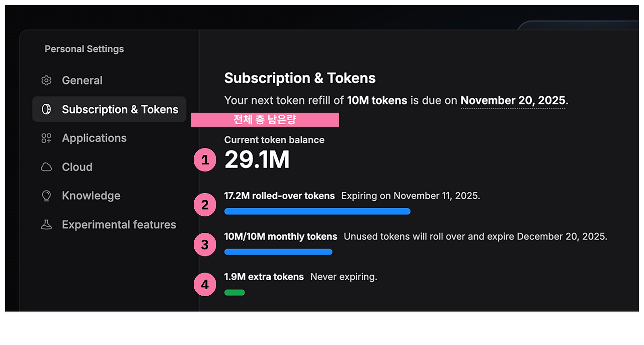Open Experimental features text entry

coord(119,225)
